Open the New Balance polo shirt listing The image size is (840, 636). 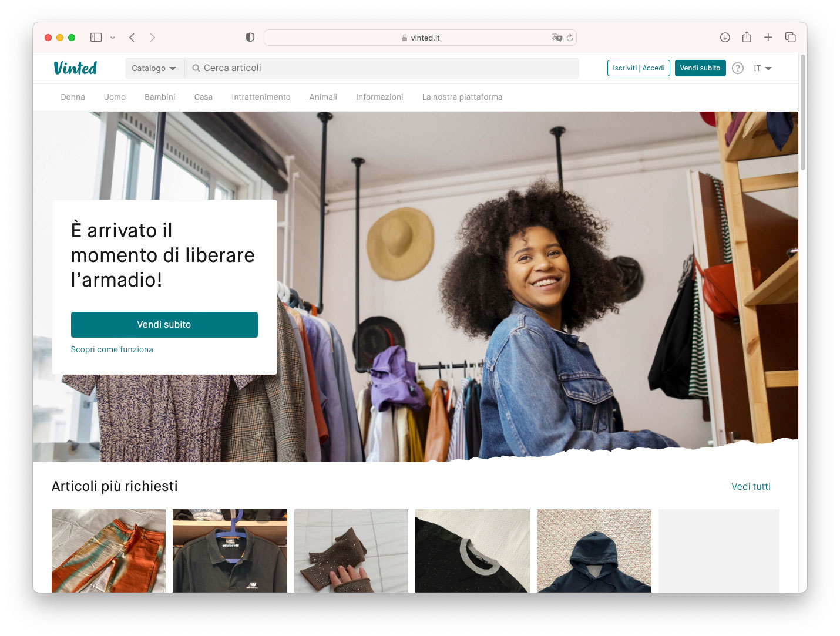(230, 551)
